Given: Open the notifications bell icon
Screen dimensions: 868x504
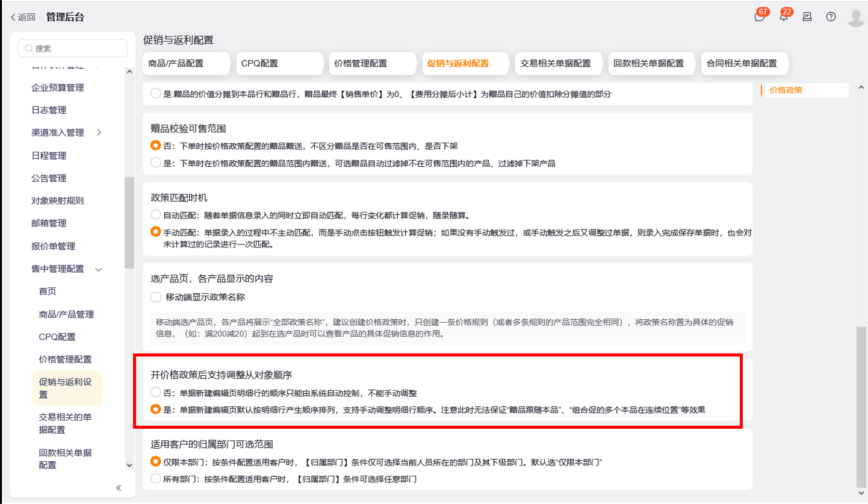Looking at the screenshot, I should (x=783, y=17).
